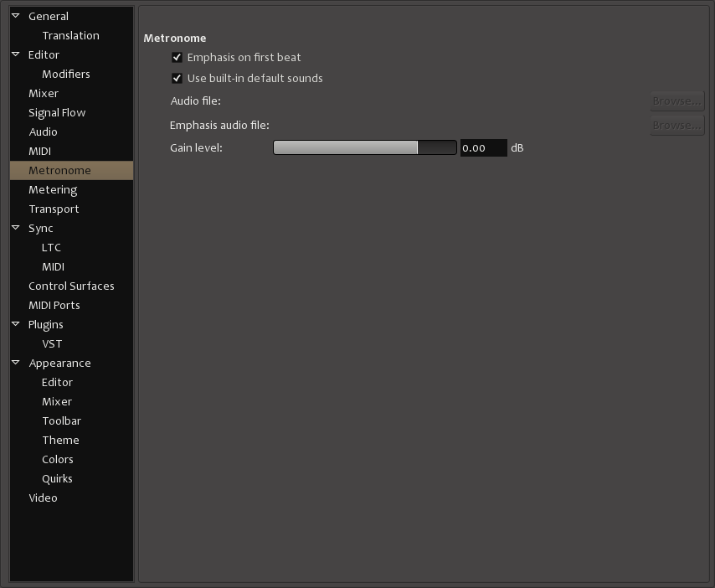Open the Sync preferences page

coord(40,228)
